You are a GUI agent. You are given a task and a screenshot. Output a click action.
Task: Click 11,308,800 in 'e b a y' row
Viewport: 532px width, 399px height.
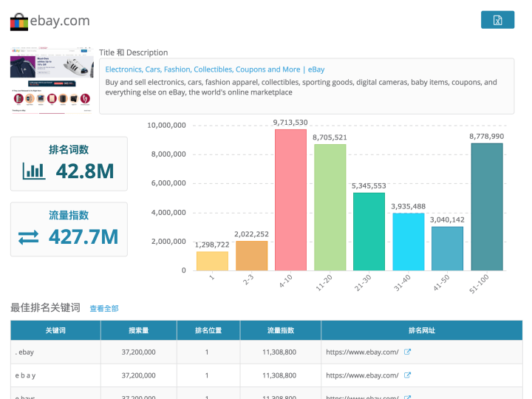(279, 375)
